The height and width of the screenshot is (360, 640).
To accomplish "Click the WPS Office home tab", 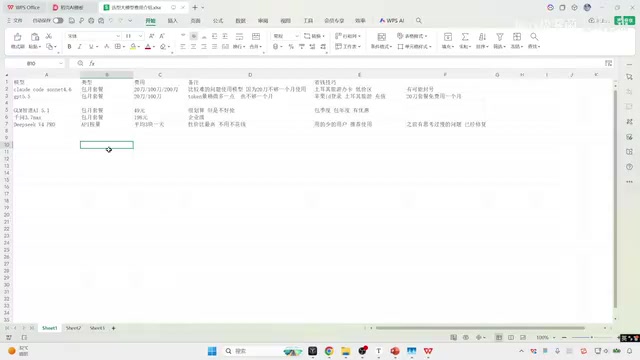I will (x=24, y=7).
